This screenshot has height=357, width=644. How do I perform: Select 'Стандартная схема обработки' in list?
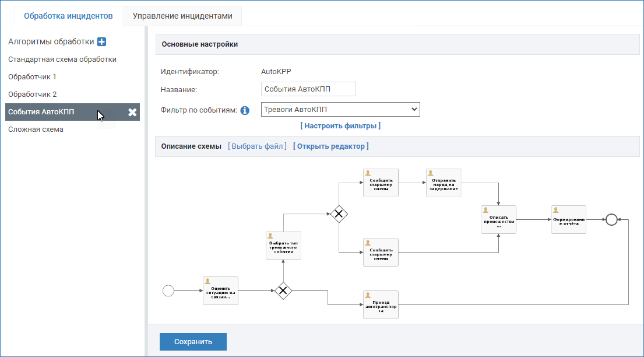(x=62, y=60)
